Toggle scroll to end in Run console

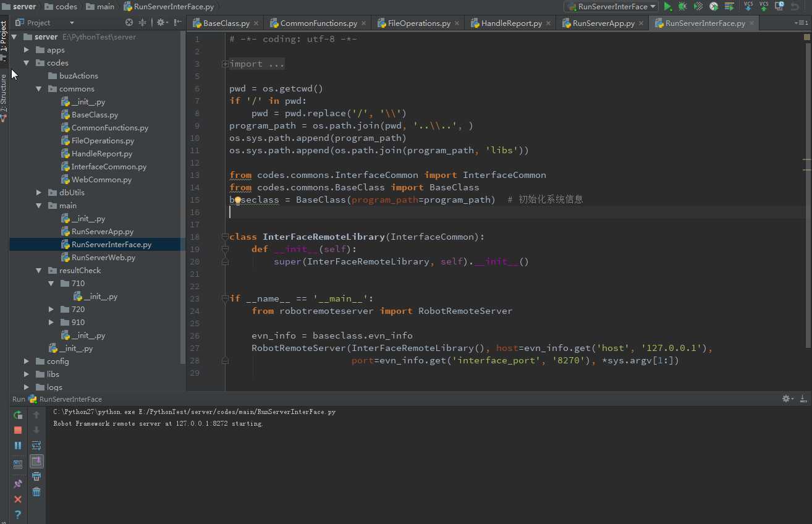[36, 461]
